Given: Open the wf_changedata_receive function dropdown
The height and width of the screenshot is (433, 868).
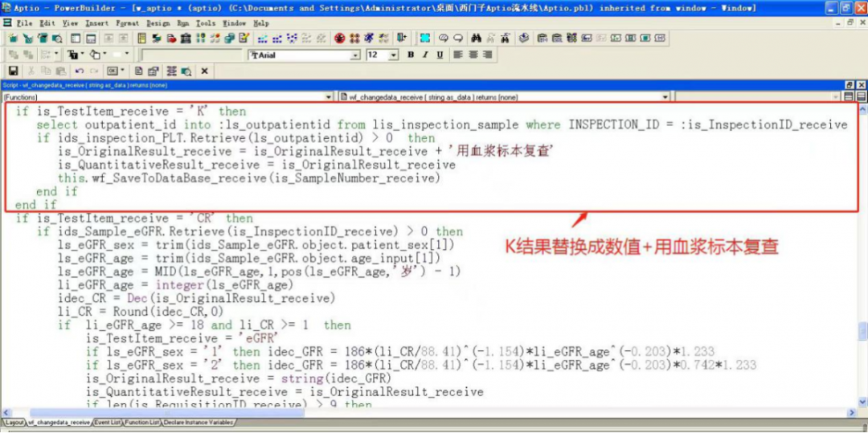Looking at the screenshot, I should click(x=666, y=96).
